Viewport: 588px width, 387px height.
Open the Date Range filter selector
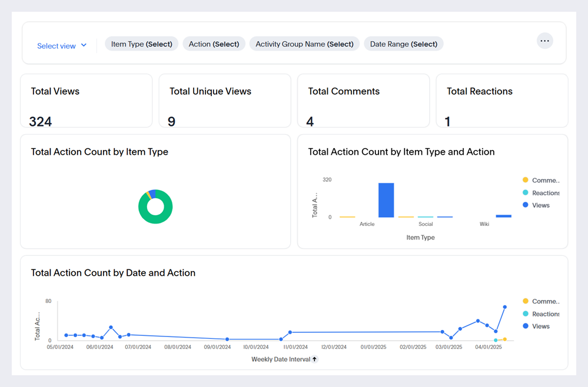[403, 44]
